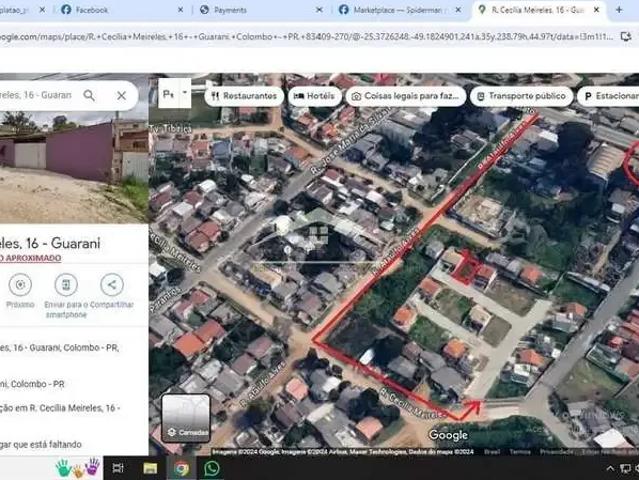Viewport: 639px width, 480px height.
Task: Click 'lugar que está faltando' entry
Action: [41, 444]
